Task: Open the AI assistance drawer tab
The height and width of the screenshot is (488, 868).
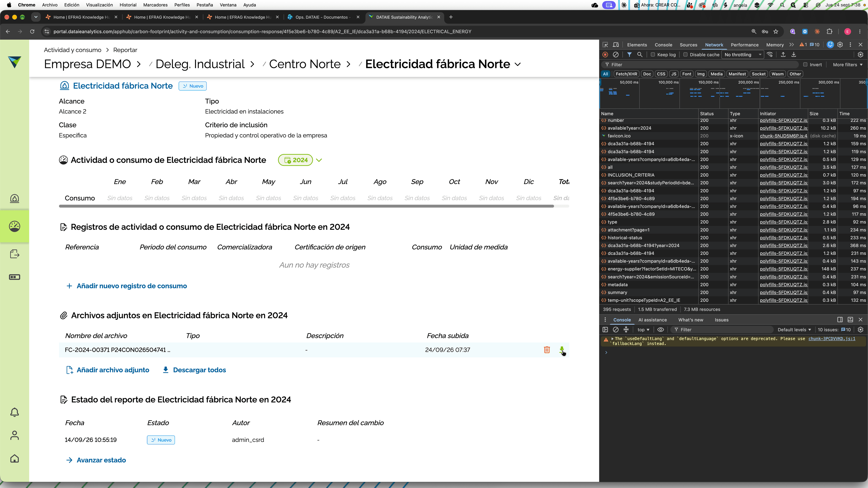Action: (652, 320)
